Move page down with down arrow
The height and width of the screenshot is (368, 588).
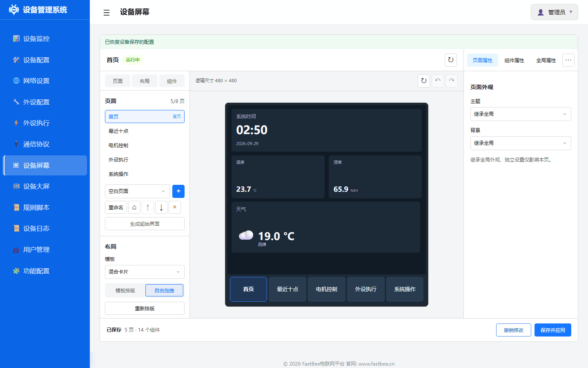(x=161, y=207)
